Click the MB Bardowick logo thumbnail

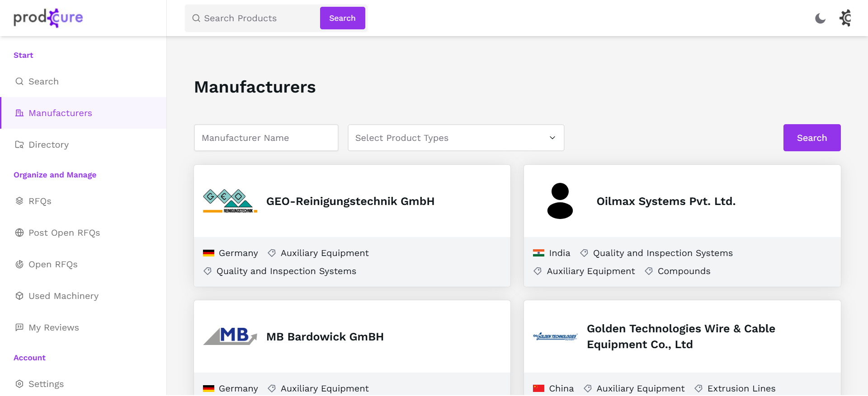[230, 336]
